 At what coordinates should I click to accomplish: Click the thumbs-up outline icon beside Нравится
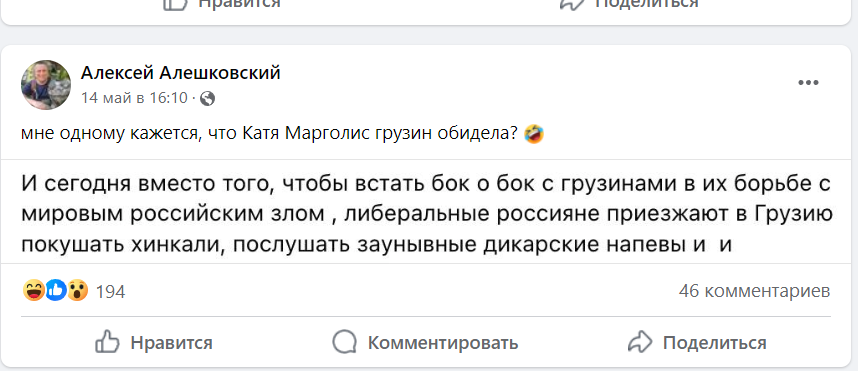[x=107, y=342]
